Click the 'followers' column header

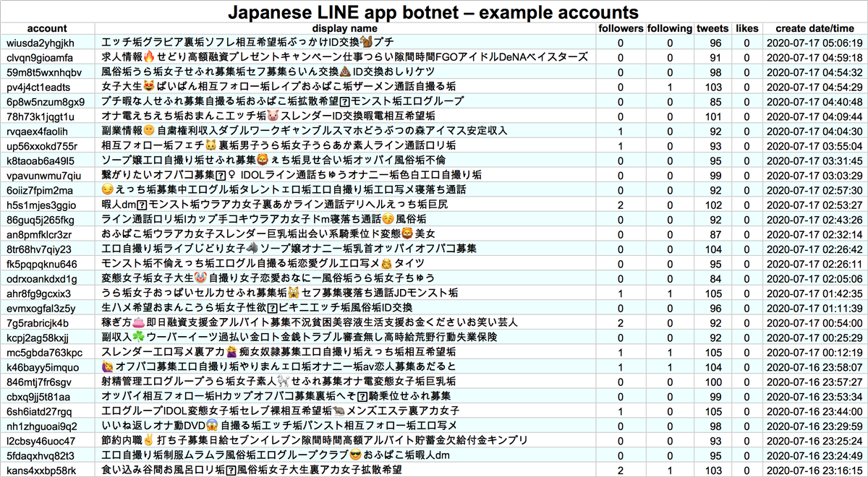621,28
